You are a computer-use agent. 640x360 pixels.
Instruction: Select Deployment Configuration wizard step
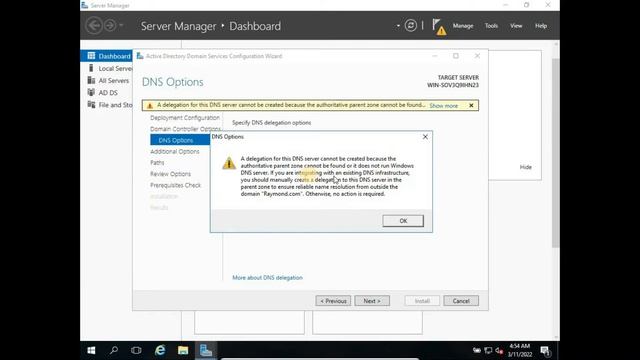click(x=185, y=118)
